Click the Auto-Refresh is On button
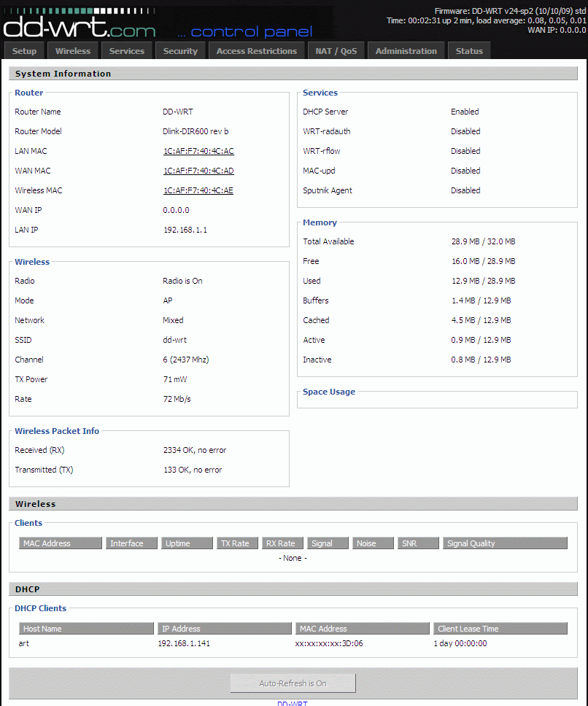This screenshot has height=706, width=588. tap(293, 683)
